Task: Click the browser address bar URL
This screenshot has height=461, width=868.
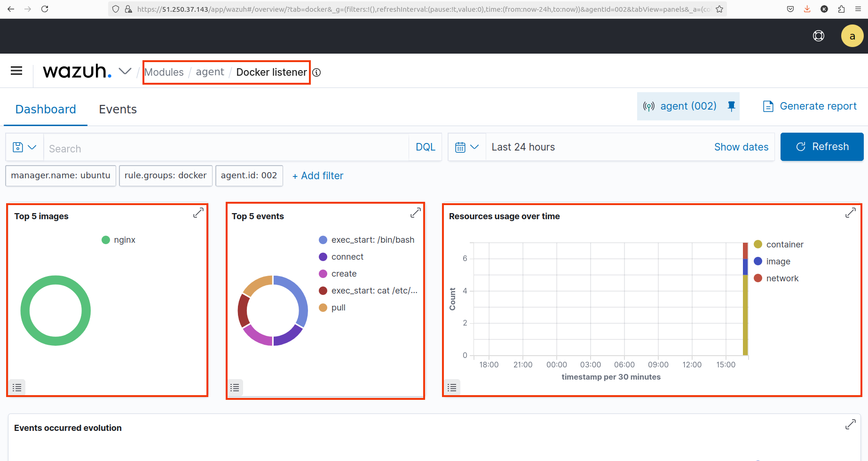Action: 424,9
